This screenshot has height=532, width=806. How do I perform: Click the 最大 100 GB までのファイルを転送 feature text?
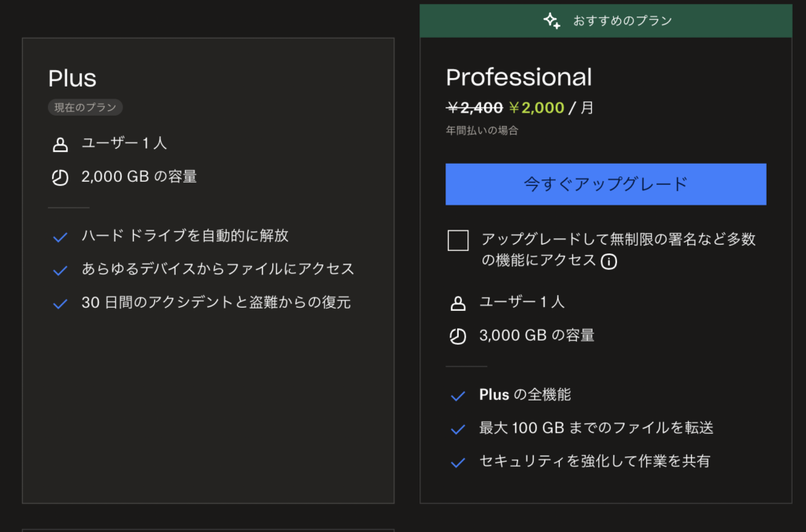(596, 428)
